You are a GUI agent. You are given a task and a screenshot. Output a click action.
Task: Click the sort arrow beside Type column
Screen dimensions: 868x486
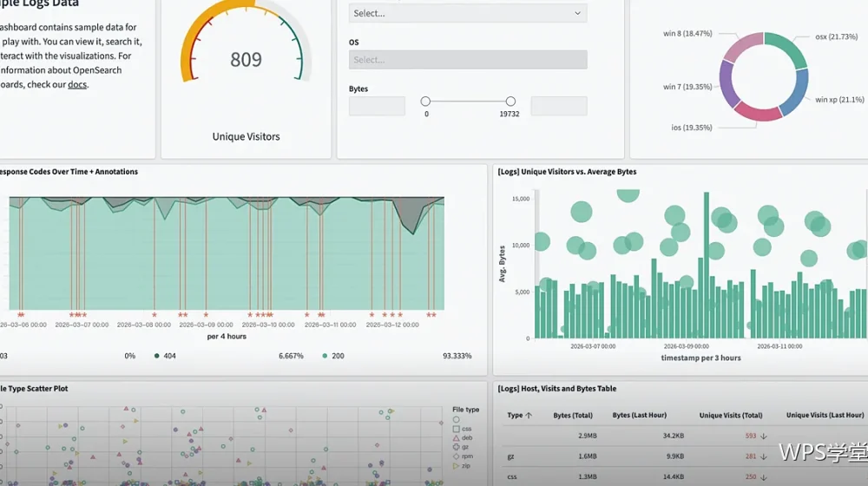tap(529, 415)
